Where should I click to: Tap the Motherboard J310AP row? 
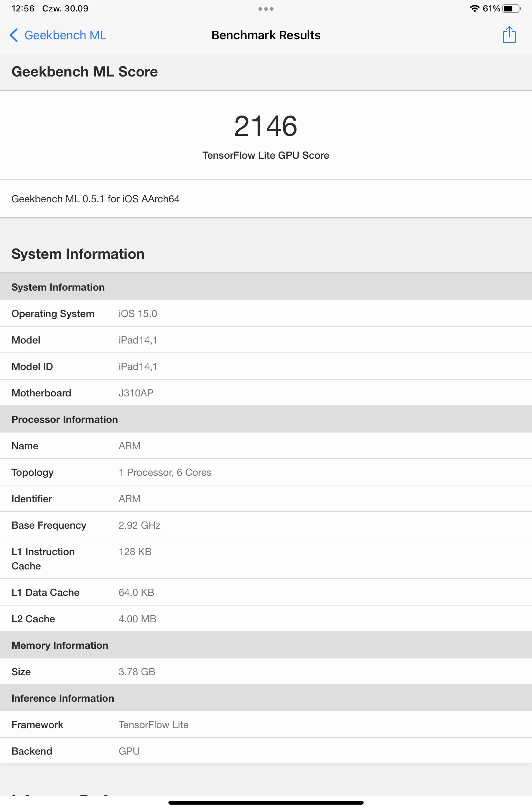(x=266, y=393)
